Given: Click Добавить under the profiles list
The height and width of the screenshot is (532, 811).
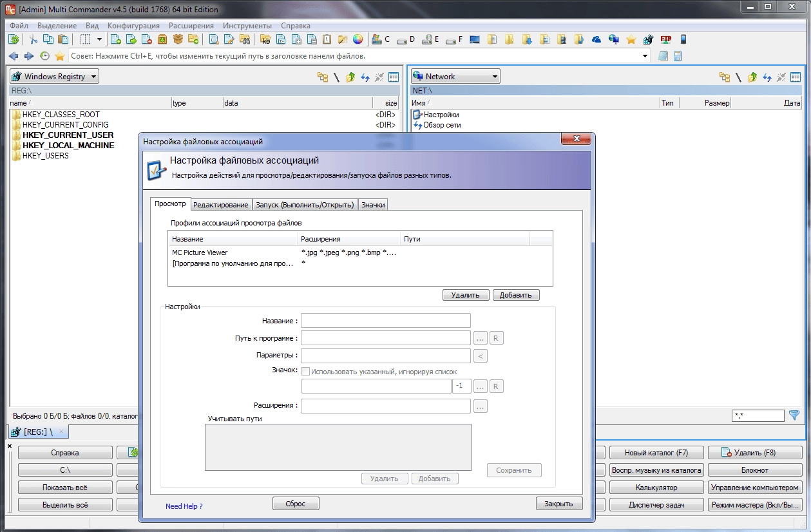Looking at the screenshot, I should (x=516, y=295).
